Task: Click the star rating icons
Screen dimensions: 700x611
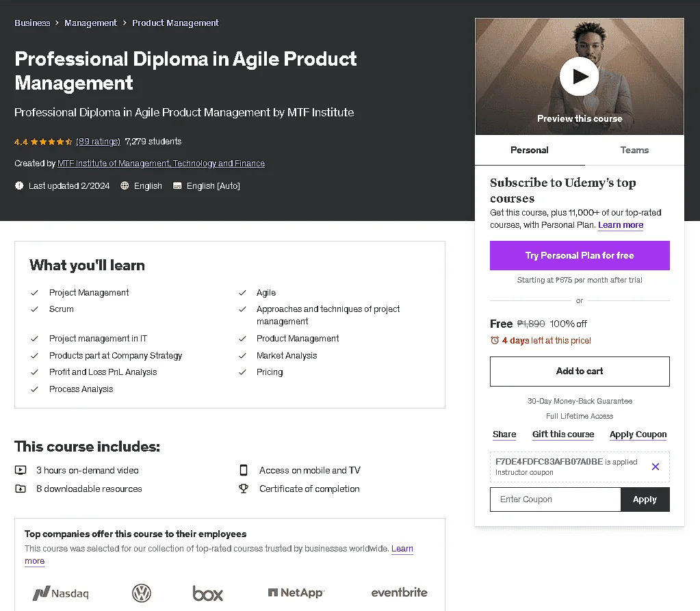Action: [x=51, y=142]
